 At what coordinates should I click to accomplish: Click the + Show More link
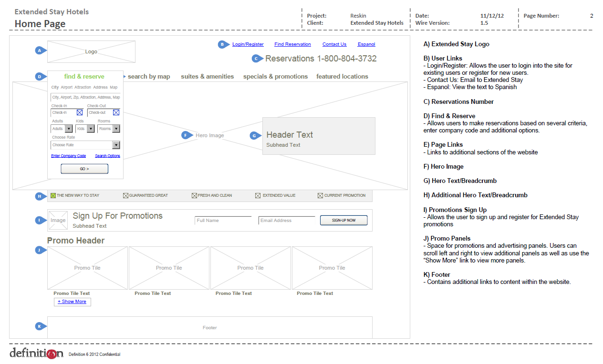pyautogui.click(x=72, y=302)
